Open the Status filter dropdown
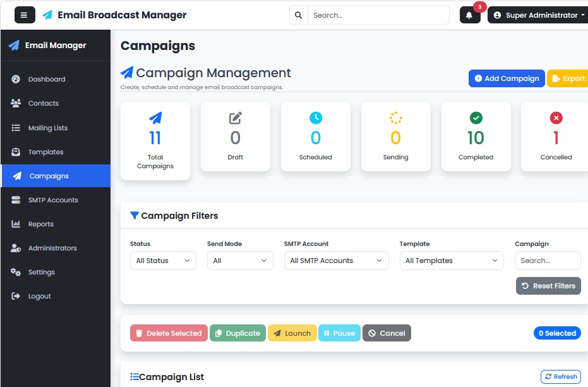588x387 pixels. pyautogui.click(x=163, y=261)
